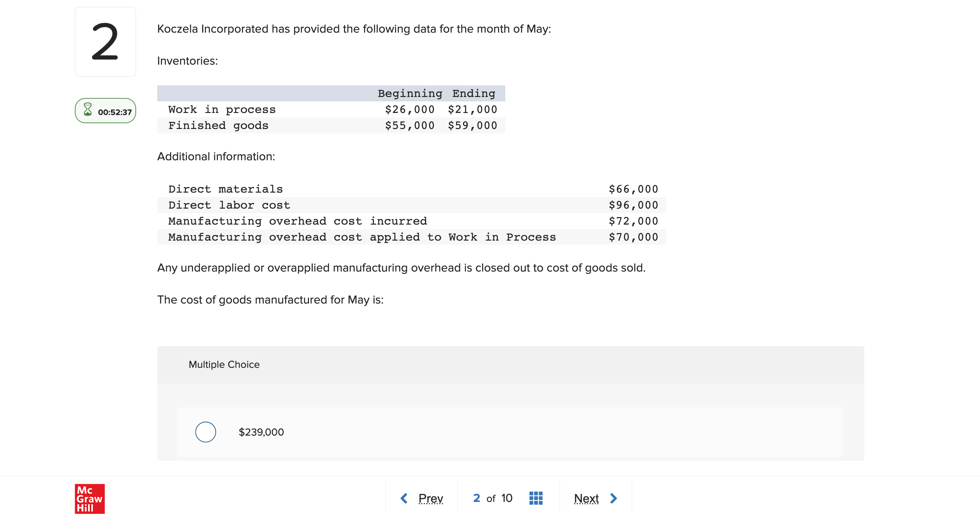Click the left chevron beside Prev

pos(404,498)
